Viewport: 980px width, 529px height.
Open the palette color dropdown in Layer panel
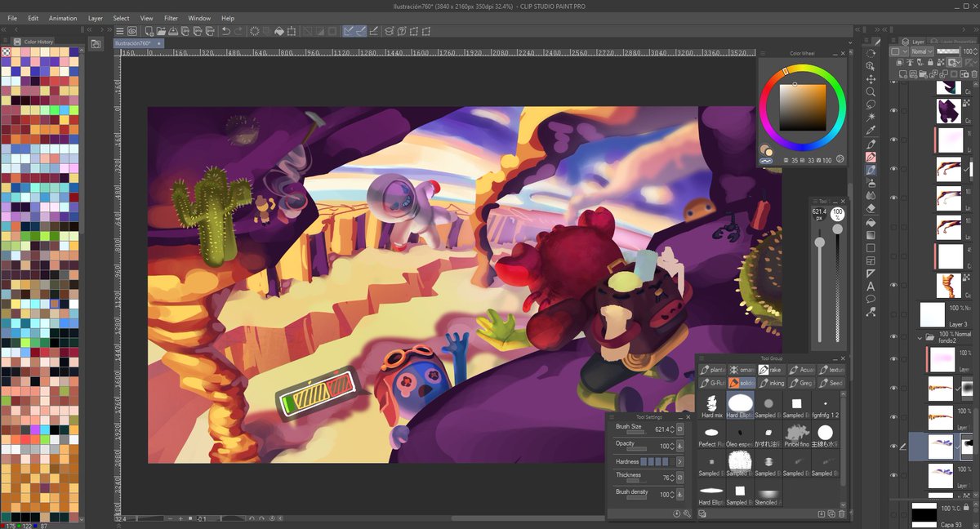899,51
